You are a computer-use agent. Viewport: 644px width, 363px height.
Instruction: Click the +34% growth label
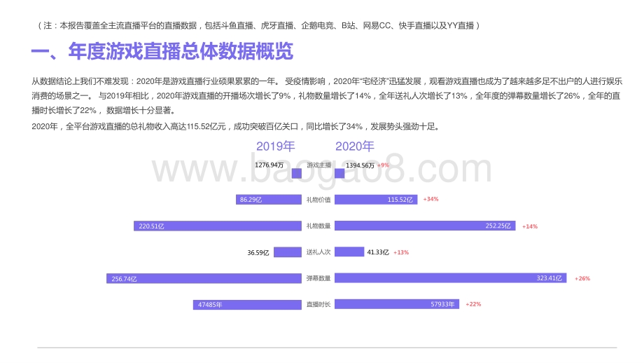(x=430, y=199)
